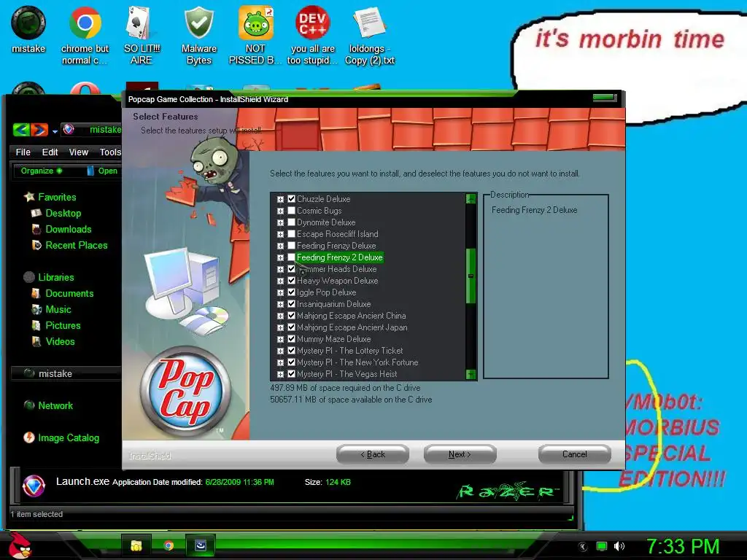Viewport: 747px width, 560px height.
Task: Check Escape Rosecliff Island feature
Action: 291,234
